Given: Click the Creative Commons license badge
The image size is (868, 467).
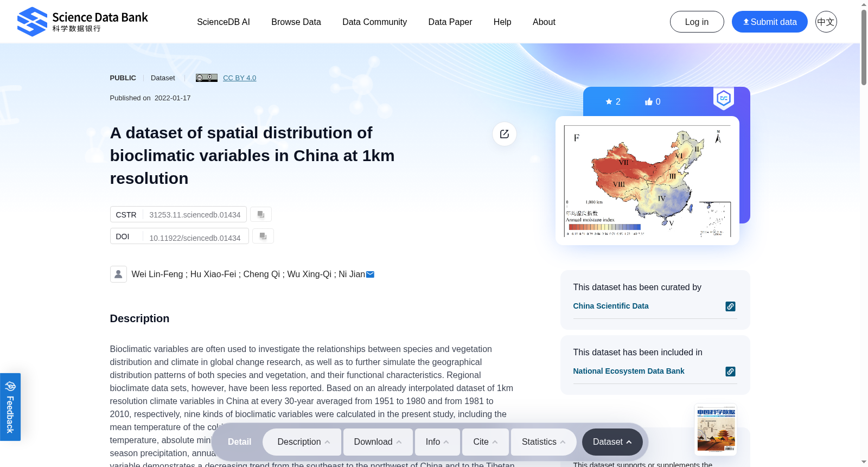Looking at the screenshot, I should [x=207, y=78].
